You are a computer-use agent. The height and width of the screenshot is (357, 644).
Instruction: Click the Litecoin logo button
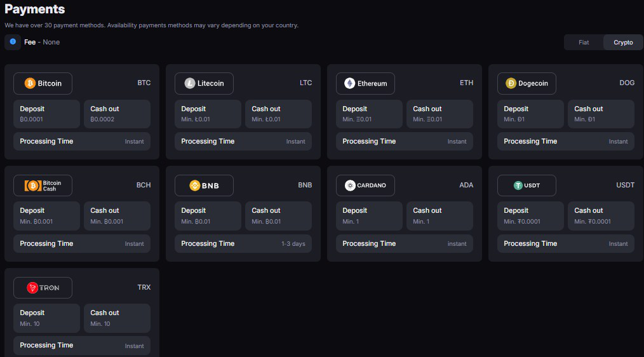(x=204, y=83)
